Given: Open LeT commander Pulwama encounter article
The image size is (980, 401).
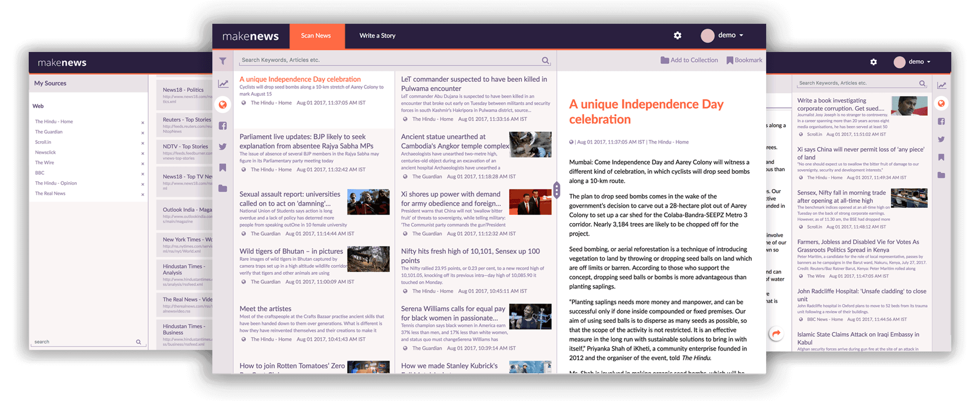Looking at the screenshot, I should pyautogui.click(x=474, y=84).
